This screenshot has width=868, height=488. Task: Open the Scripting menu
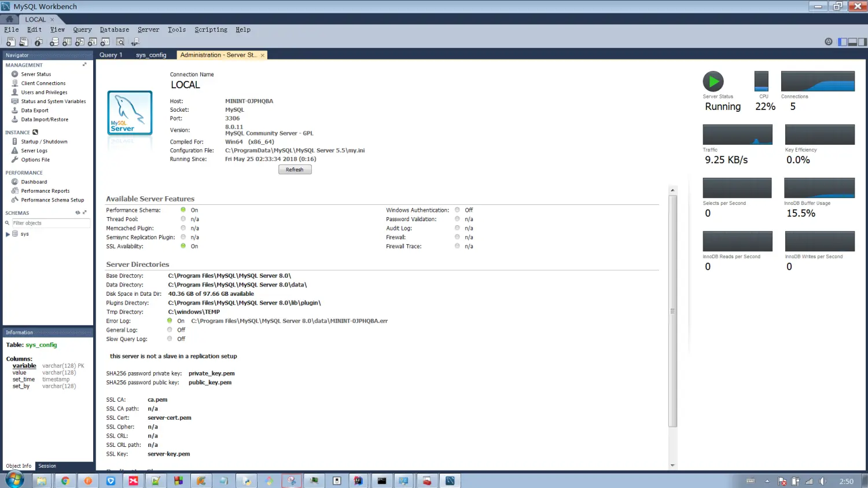click(211, 30)
